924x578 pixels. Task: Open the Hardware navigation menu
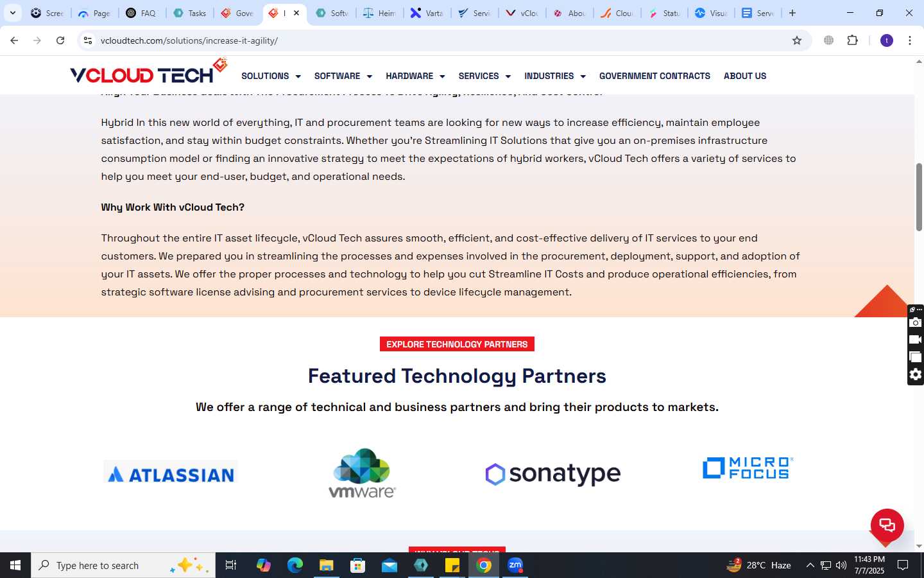[x=415, y=76]
